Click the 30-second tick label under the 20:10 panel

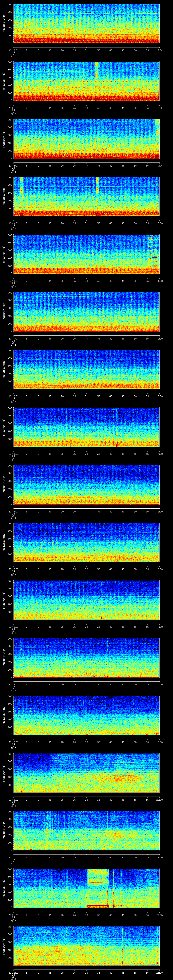87,280
